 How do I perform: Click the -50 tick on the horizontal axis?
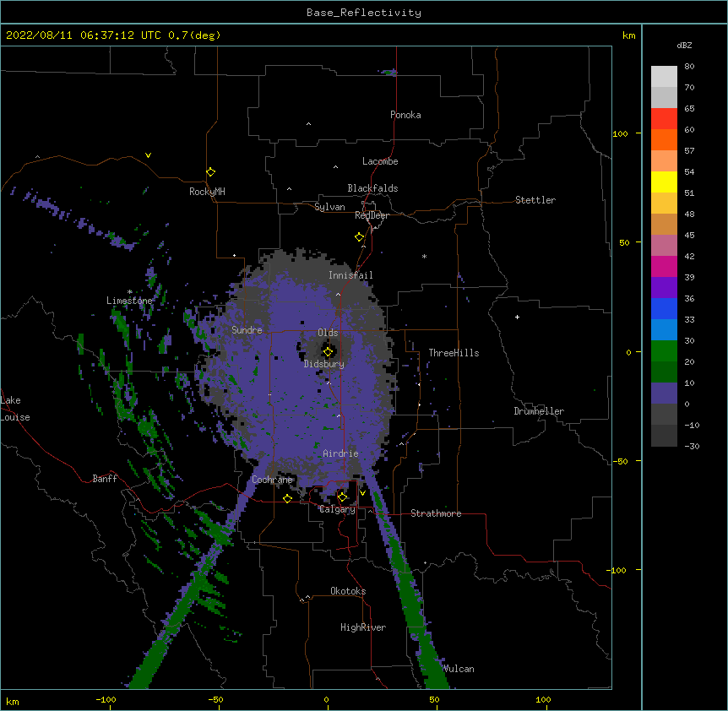pyautogui.click(x=216, y=700)
